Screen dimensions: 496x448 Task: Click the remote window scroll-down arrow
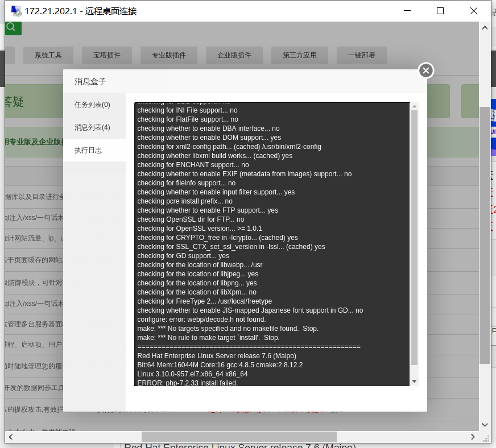coord(485,425)
